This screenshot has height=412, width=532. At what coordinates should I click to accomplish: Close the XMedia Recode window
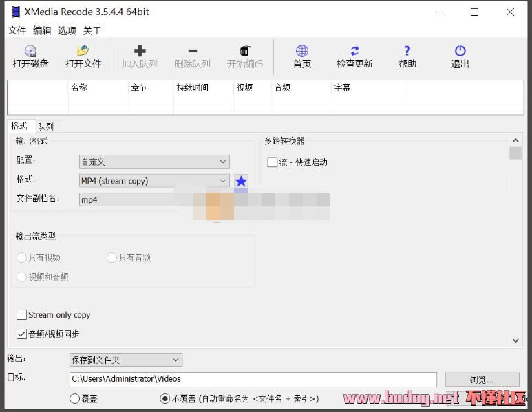click(510, 12)
